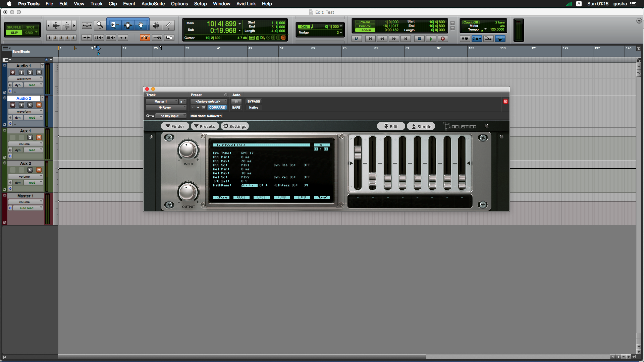The image size is (644, 362).
Task: Click the Stop transport button
Action: 419,39
